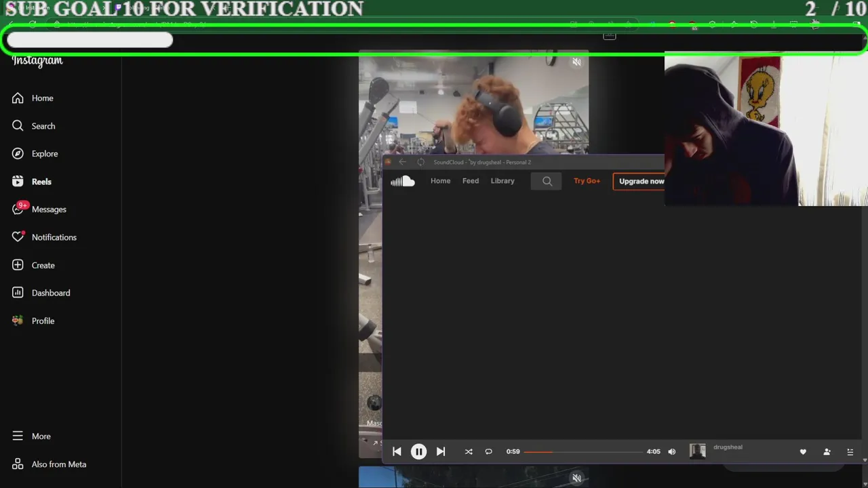This screenshot has height=488, width=868.
Task: Open Notifications in the Instagram sidebar
Action: pos(44,237)
